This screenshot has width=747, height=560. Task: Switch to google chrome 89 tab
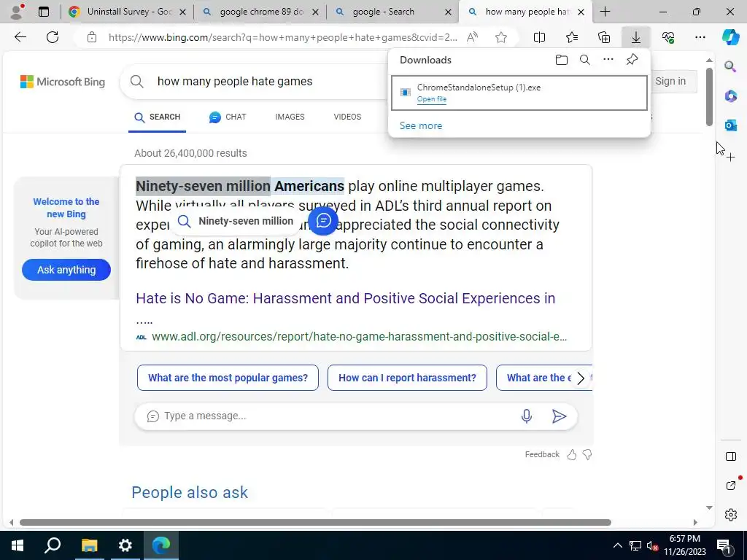(x=260, y=12)
